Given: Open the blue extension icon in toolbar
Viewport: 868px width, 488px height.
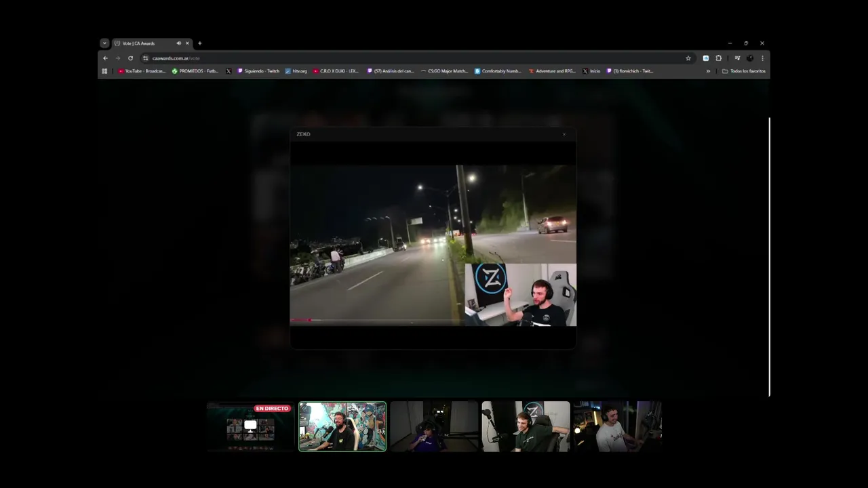Looking at the screenshot, I should (x=706, y=58).
